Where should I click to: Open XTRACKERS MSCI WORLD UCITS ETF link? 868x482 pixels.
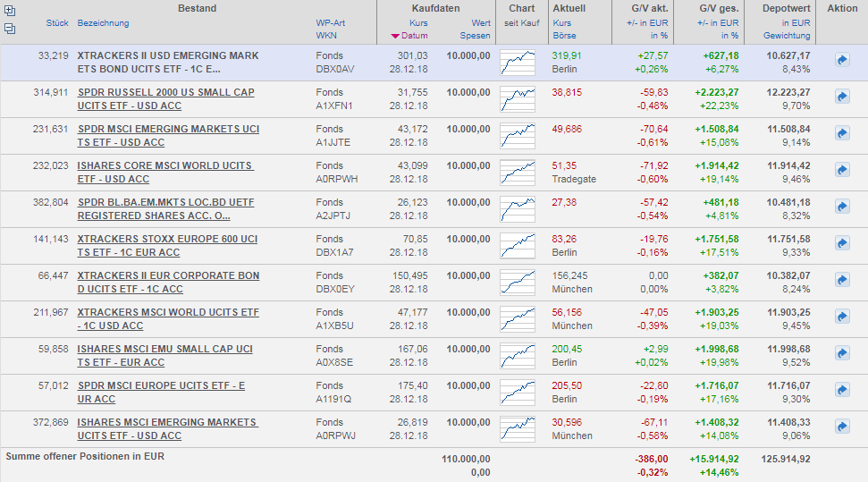point(168,318)
